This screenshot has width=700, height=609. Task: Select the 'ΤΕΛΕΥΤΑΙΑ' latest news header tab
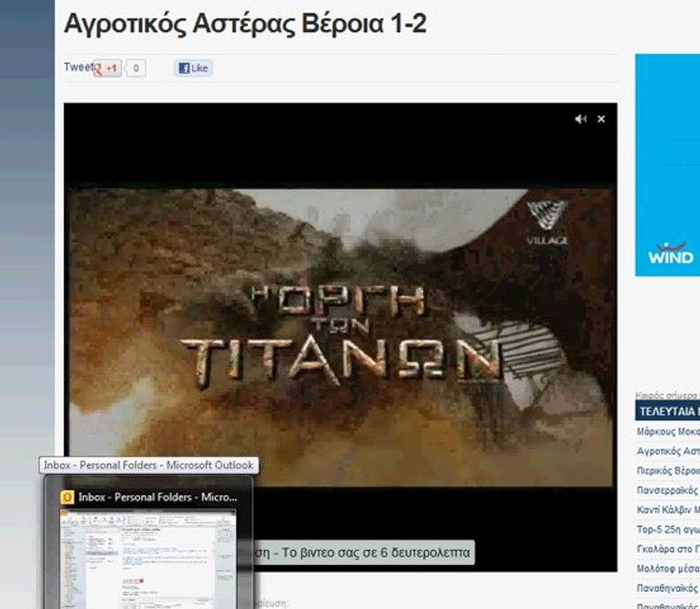667,411
